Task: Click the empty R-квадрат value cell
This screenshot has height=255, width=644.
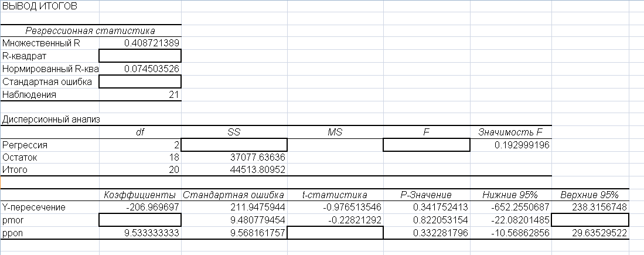Action: tap(140, 56)
